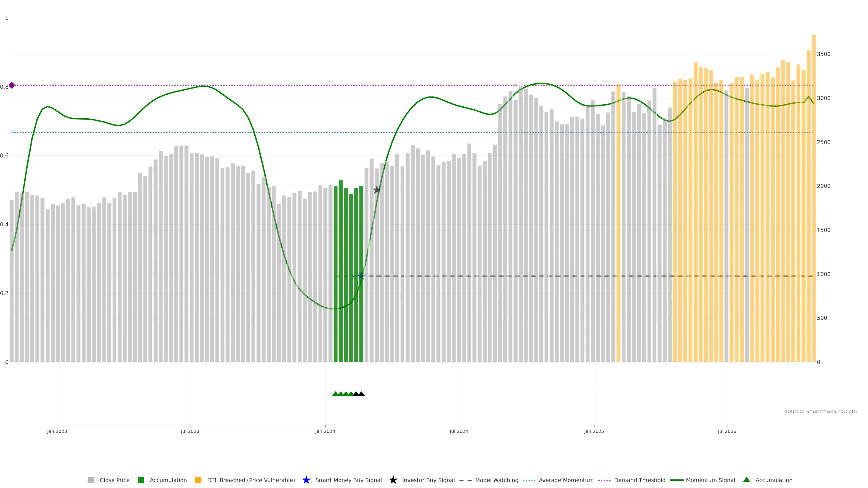The image size is (868, 488).
Task: Click the first green accumulation triangle marker
Action: [335, 394]
